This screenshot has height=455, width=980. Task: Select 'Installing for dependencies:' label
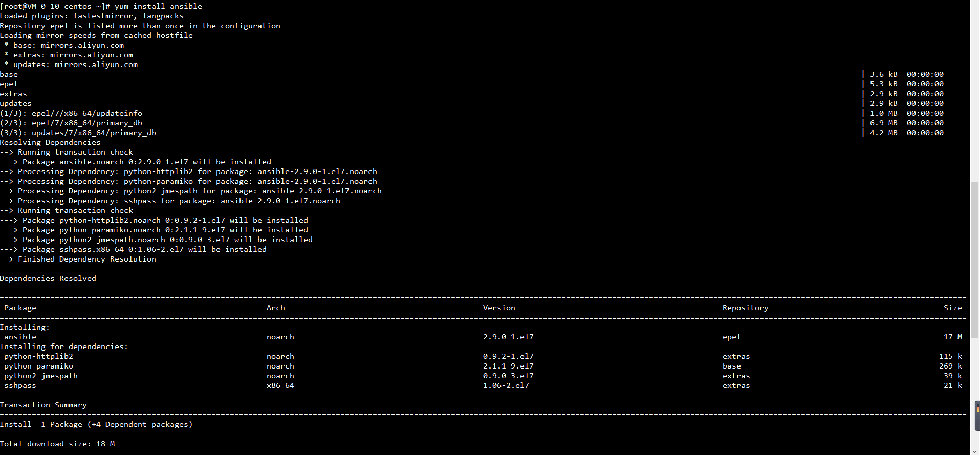click(x=64, y=346)
